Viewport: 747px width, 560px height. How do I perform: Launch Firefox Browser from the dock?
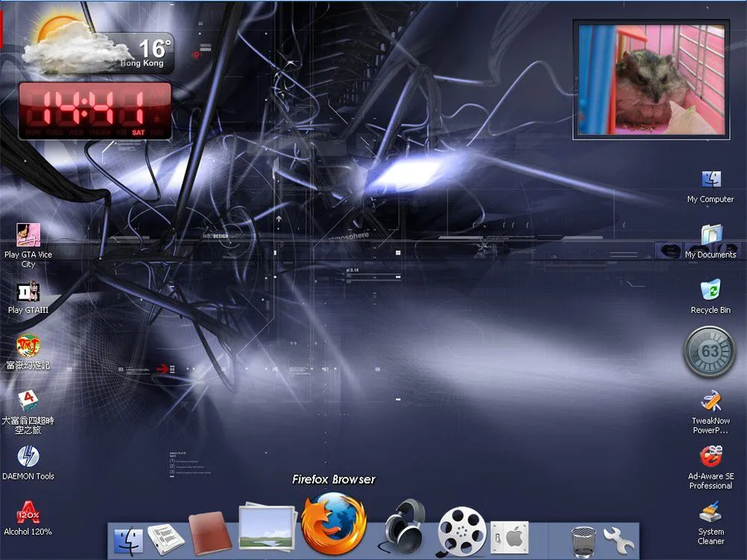334,522
